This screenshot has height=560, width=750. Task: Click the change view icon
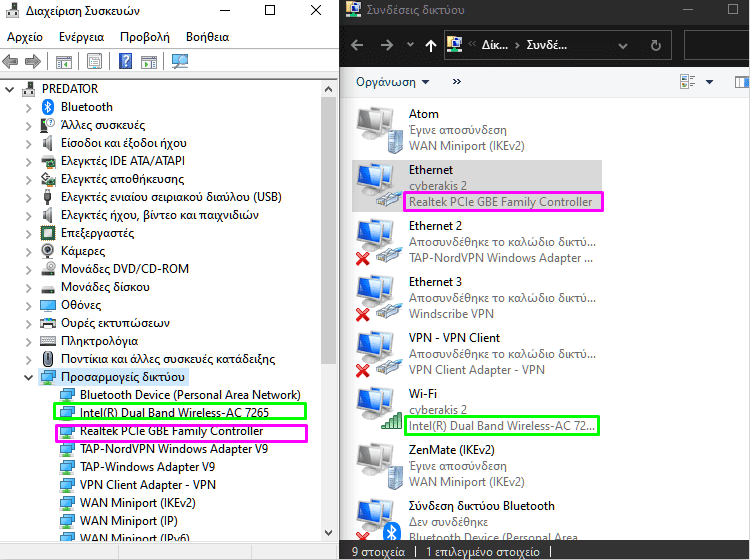click(x=688, y=82)
